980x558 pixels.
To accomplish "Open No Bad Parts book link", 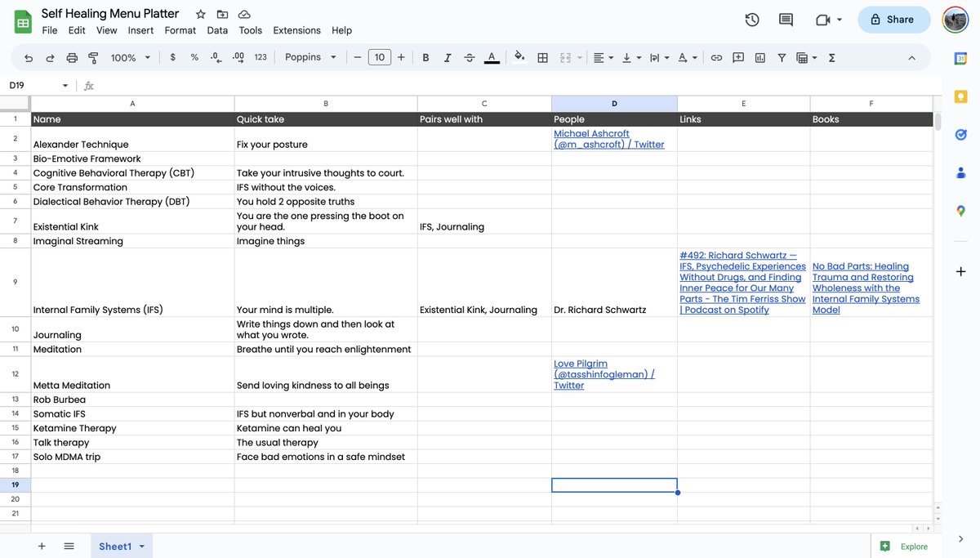I will tap(866, 288).
